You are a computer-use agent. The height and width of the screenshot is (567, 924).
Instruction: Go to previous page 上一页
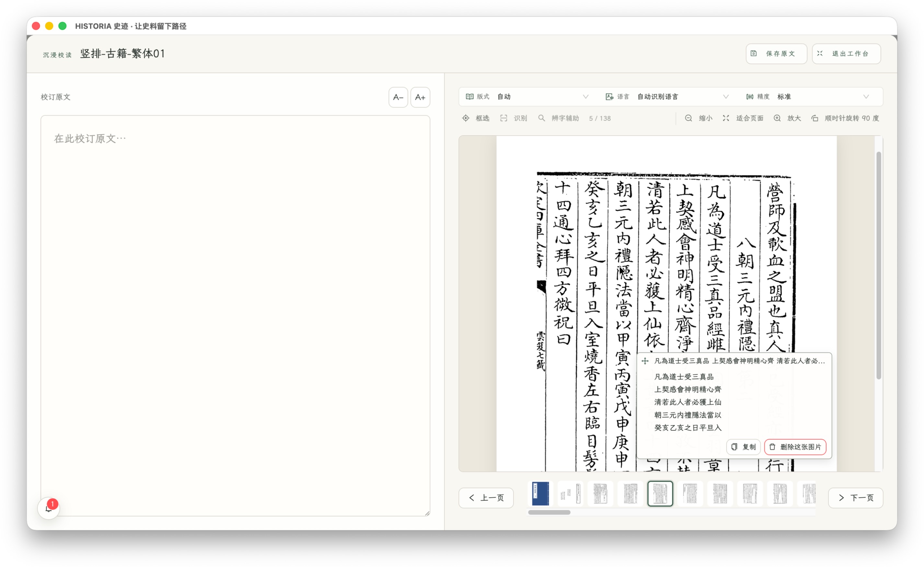[486, 498]
